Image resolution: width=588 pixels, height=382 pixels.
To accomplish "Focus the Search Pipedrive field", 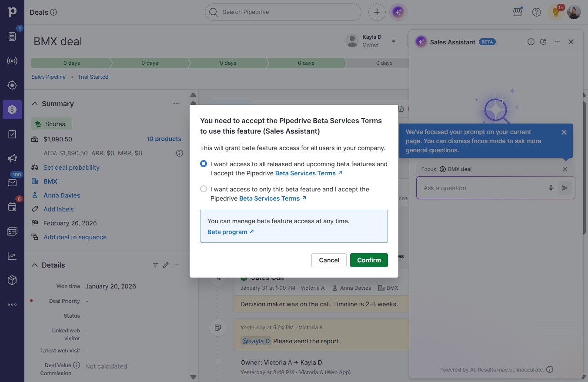I will click(x=283, y=12).
